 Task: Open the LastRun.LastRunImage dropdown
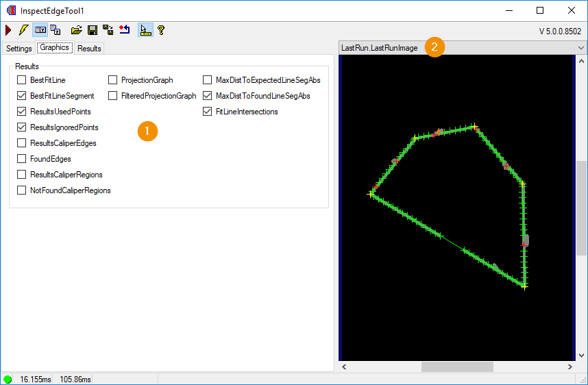[x=463, y=47]
